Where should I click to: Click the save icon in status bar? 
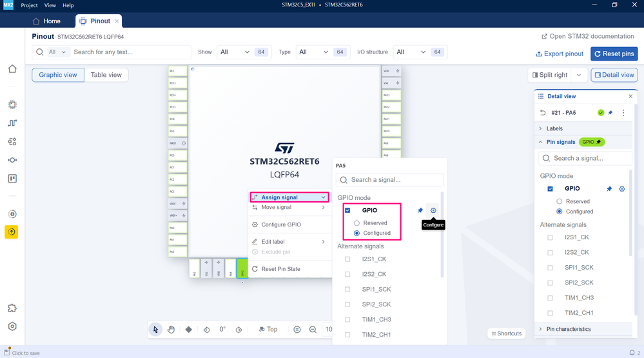click(x=6, y=352)
